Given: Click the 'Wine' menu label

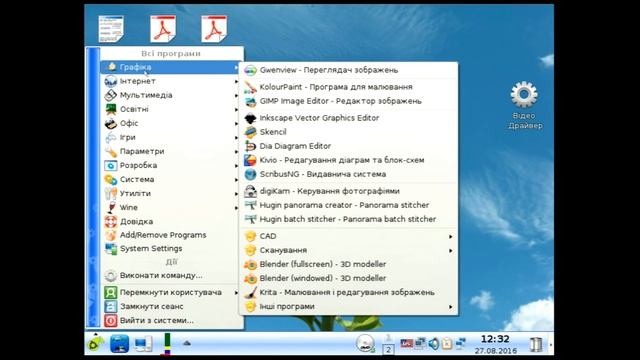Looking at the screenshot, I should (x=129, y=207).
